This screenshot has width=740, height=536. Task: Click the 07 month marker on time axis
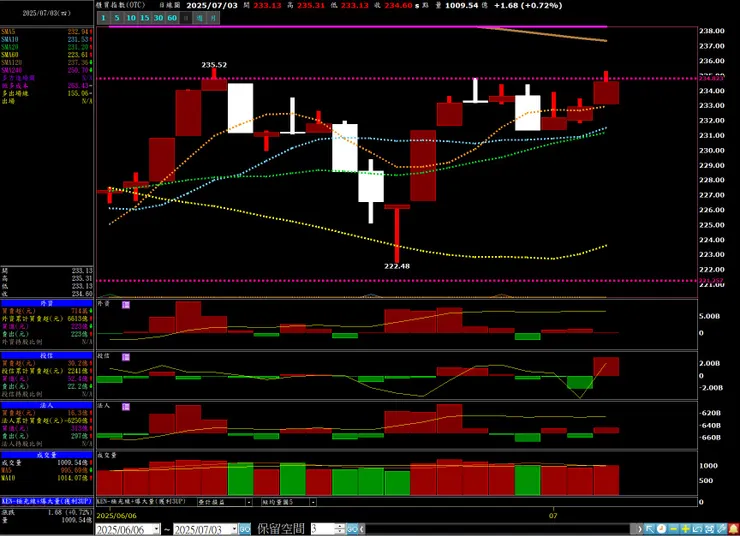point(553,516)
